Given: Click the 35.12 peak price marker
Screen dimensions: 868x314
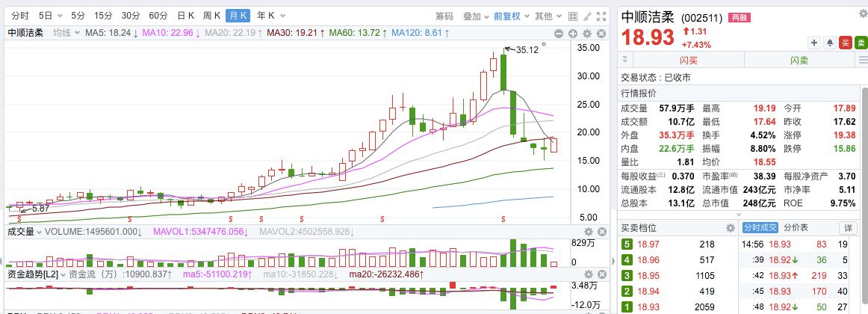Looking at the screenshot, I should point(527,50).
